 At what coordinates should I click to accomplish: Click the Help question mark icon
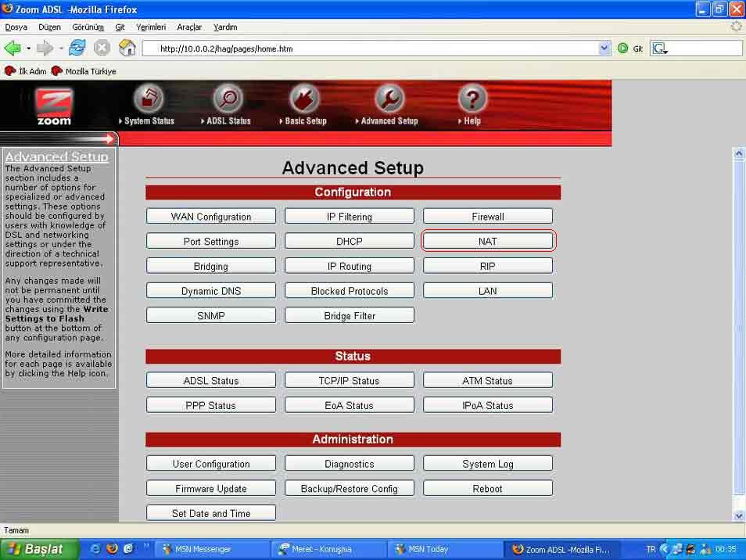tap(472, 98)
